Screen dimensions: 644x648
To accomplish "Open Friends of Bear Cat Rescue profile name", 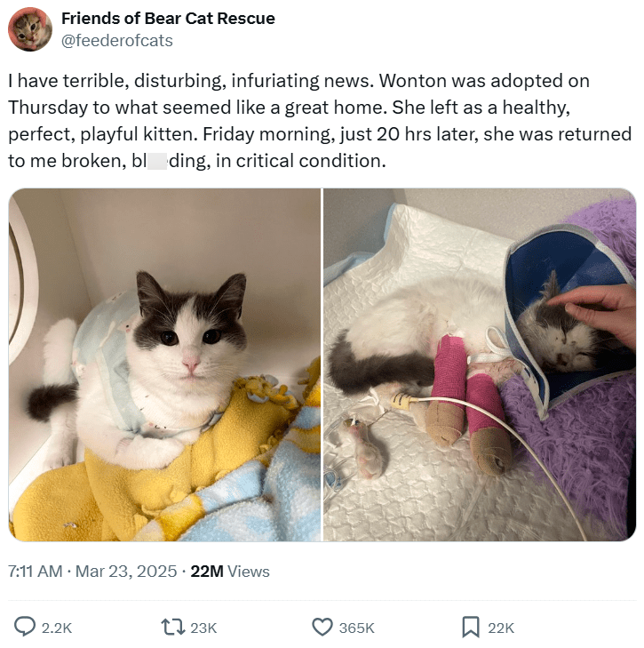I will [x=168, y=18].
